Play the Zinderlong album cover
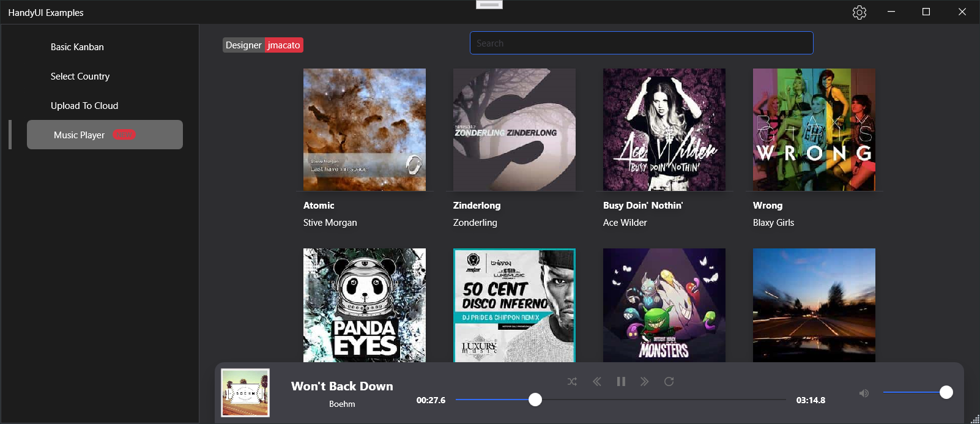 point(514,130)
